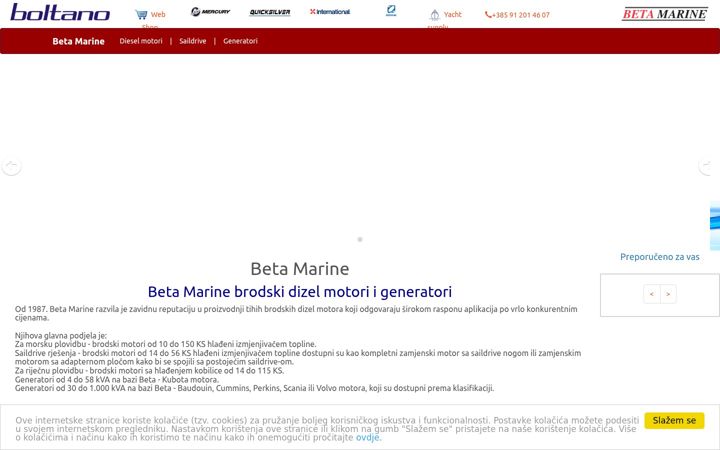Open the International brand logo
The height and width of the screenshot is (450, 720).
tap(330, 11)
